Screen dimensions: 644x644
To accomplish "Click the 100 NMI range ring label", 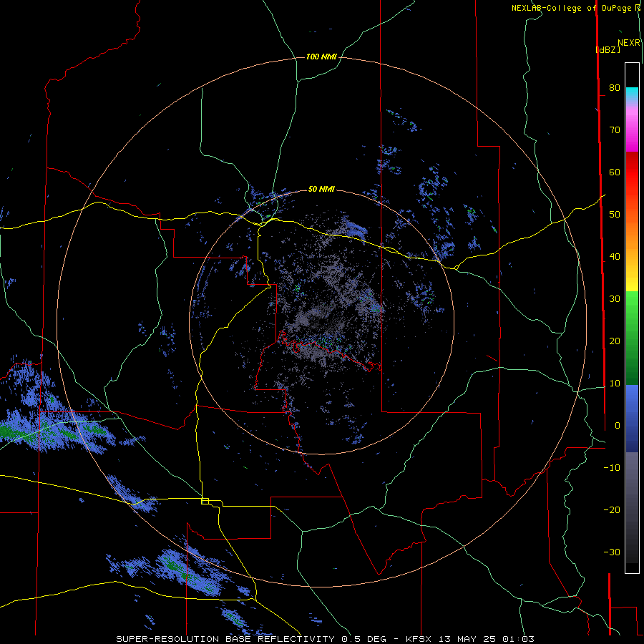I will click(321, 57).
